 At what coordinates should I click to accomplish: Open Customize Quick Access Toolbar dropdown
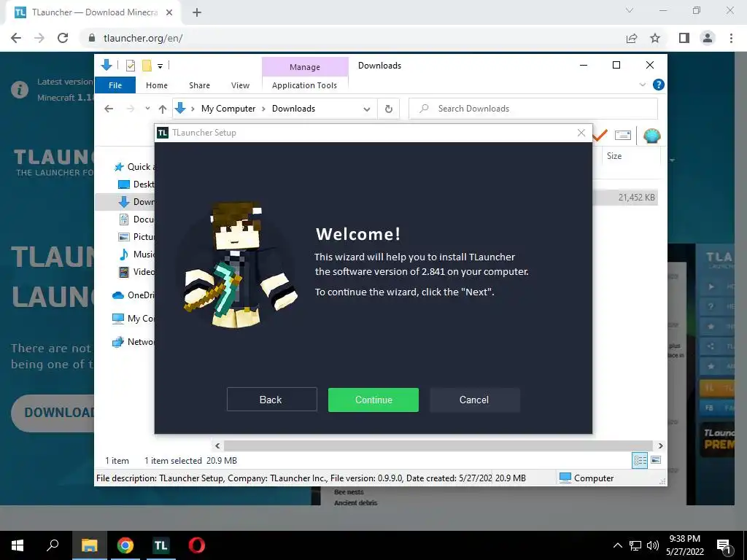[x=160, y=66]
